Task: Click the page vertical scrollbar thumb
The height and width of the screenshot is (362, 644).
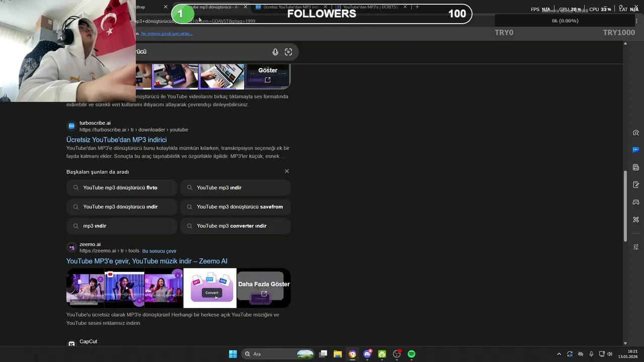Action: click(x=625, y=206)
